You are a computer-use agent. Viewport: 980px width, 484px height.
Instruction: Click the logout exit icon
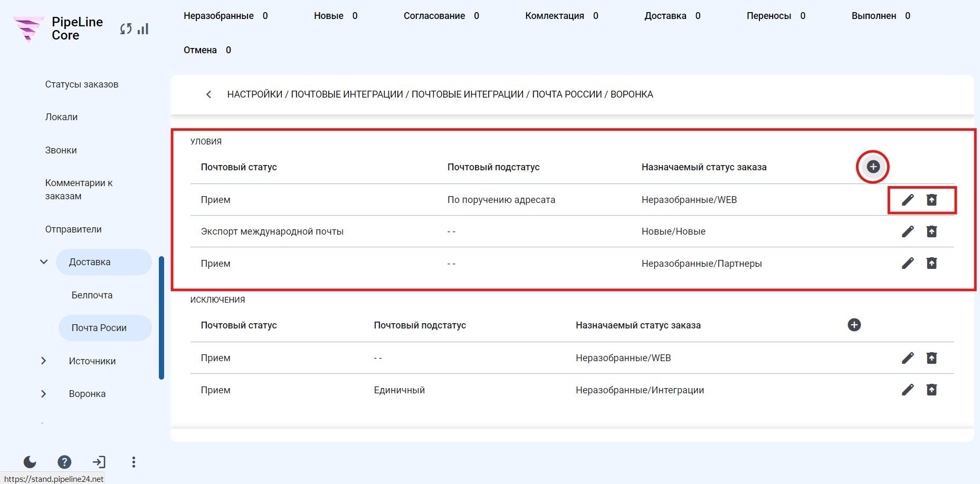tap(99, 462)
